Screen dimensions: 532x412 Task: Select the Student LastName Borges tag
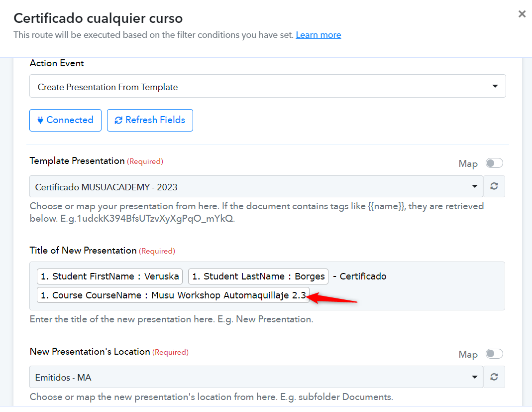click(258, 276)
